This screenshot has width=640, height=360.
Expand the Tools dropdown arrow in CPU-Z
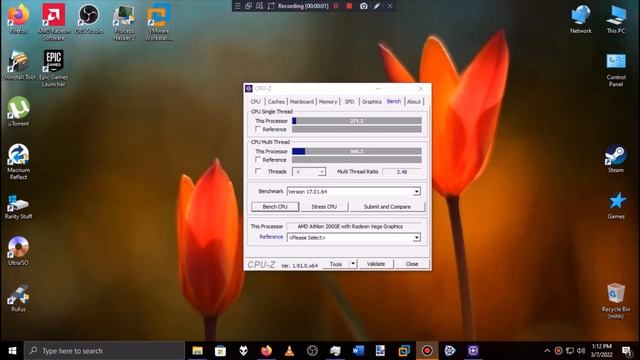click(x=353, y=264)
